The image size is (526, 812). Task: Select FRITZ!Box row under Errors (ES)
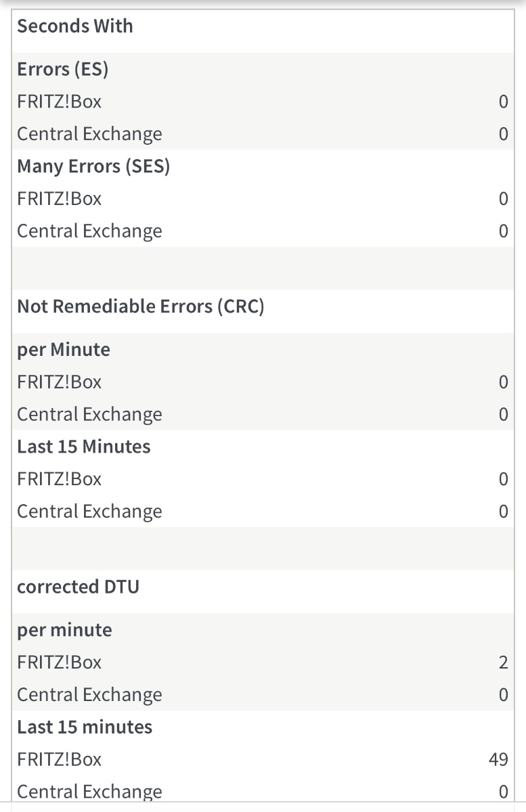(x=263, y=101)
